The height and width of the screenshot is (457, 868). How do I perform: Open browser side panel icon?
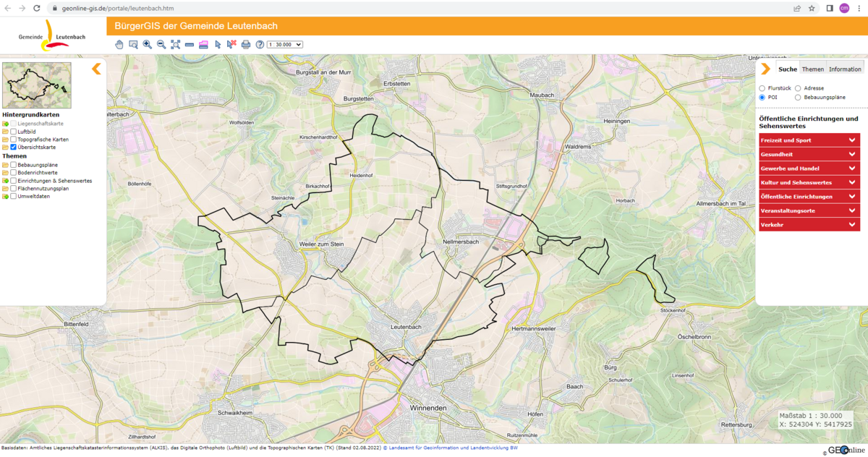pyautogui.click(x=830, y=8)
